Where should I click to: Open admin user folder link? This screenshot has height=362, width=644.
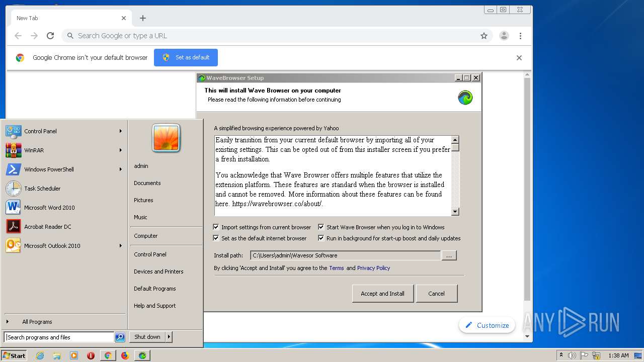(x=141, y=166)
